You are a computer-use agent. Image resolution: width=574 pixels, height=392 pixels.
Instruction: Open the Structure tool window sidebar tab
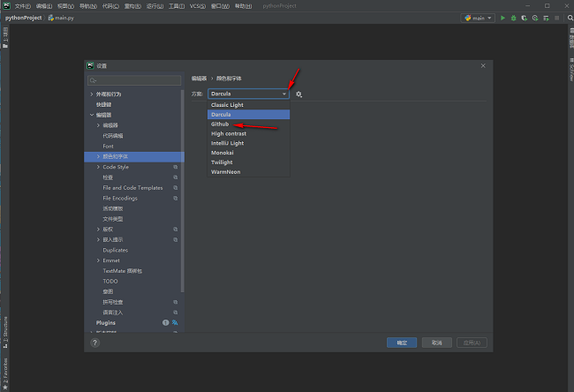(x=5, y=332)
